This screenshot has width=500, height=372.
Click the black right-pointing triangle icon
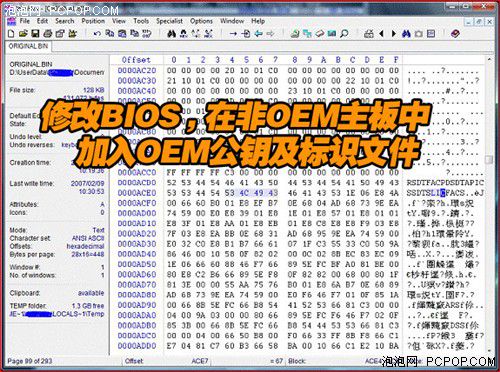[x=394, y=34]
